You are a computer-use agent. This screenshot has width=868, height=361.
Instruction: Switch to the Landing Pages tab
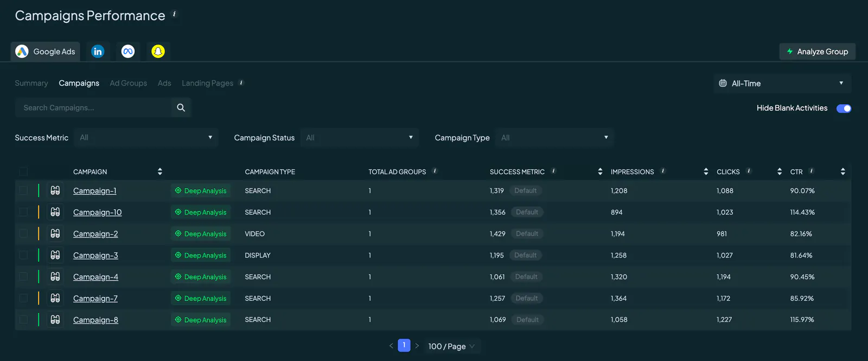point(207,83)
